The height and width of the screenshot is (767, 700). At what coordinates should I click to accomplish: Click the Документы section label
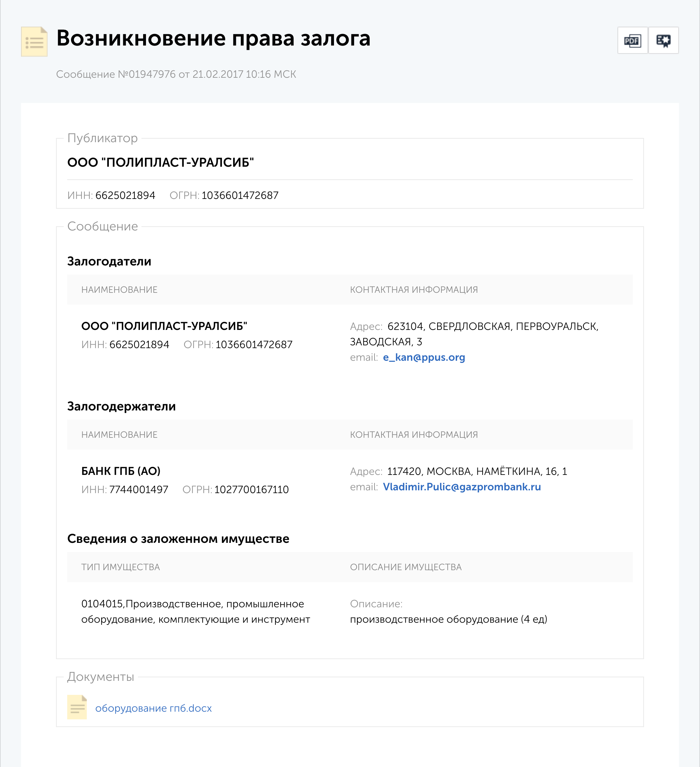(100, 676)
